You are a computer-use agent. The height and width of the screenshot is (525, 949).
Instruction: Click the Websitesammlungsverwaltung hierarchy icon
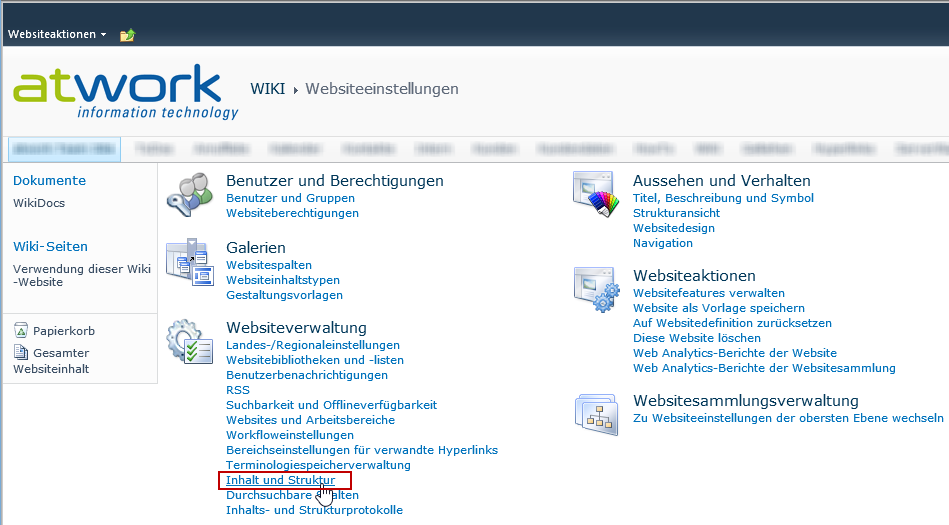pos(596,414)
